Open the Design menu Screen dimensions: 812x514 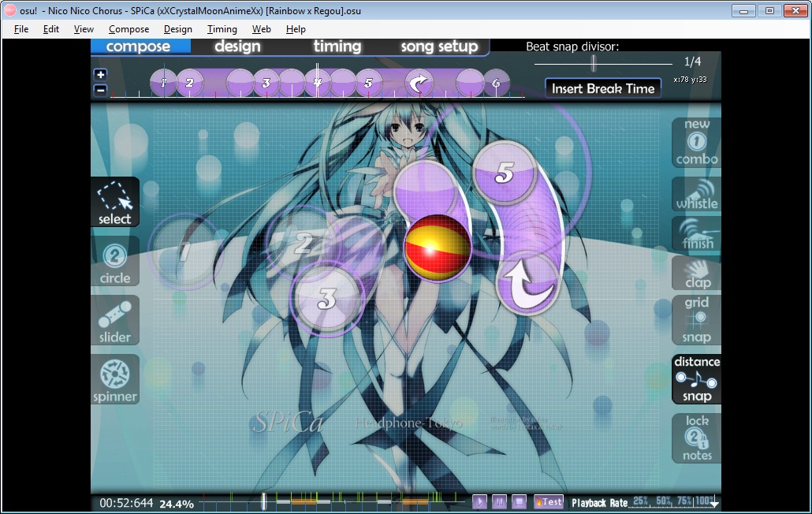coord(177,29)
